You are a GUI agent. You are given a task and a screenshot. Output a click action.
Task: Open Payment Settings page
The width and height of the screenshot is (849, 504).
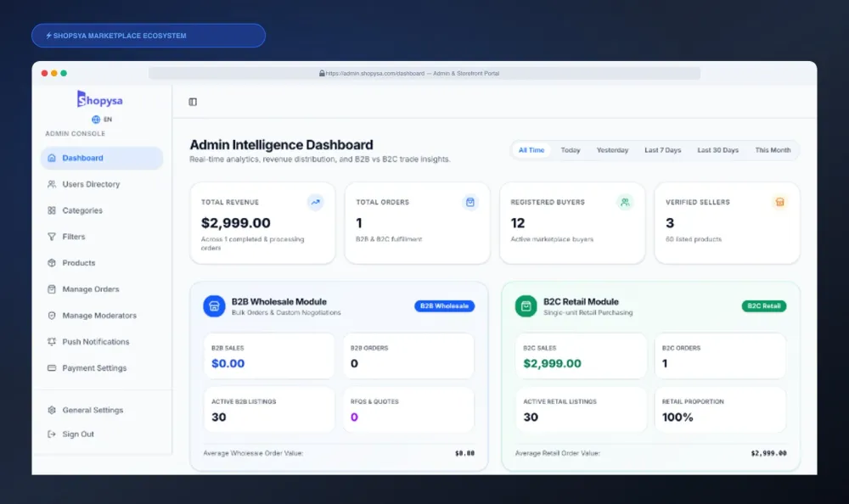click(102, 368)
